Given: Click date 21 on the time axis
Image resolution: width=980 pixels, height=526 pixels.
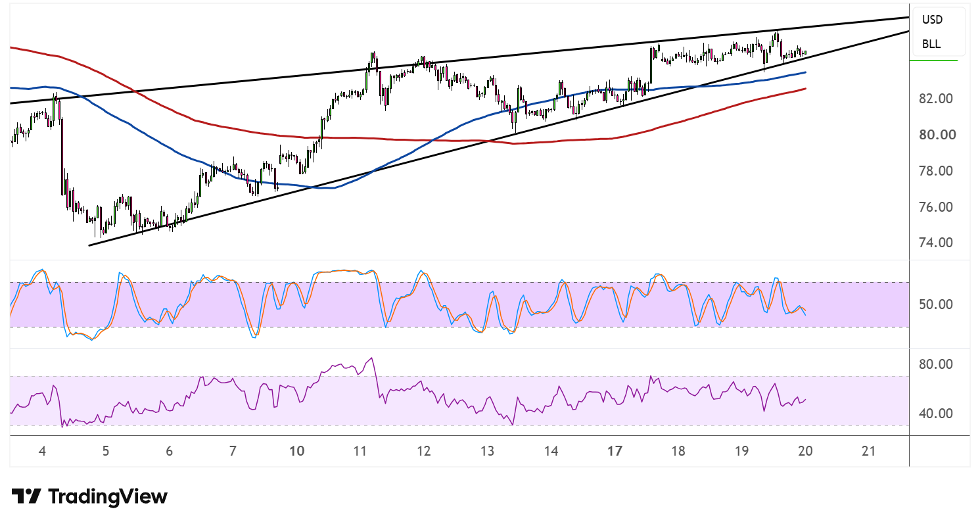Looking at the screenshot, I should tap(869, 451).
